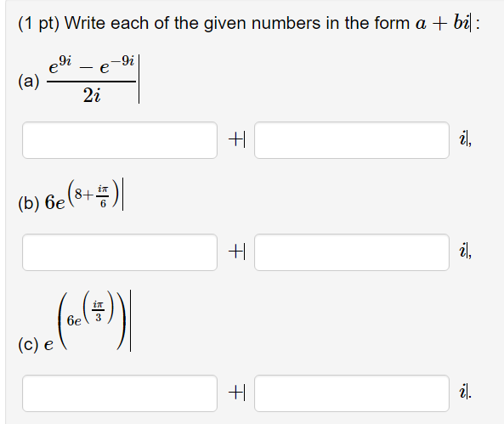Click the plus sign between part (b) fields
Viewport: 504px width, 424px height.
(235, 252)
